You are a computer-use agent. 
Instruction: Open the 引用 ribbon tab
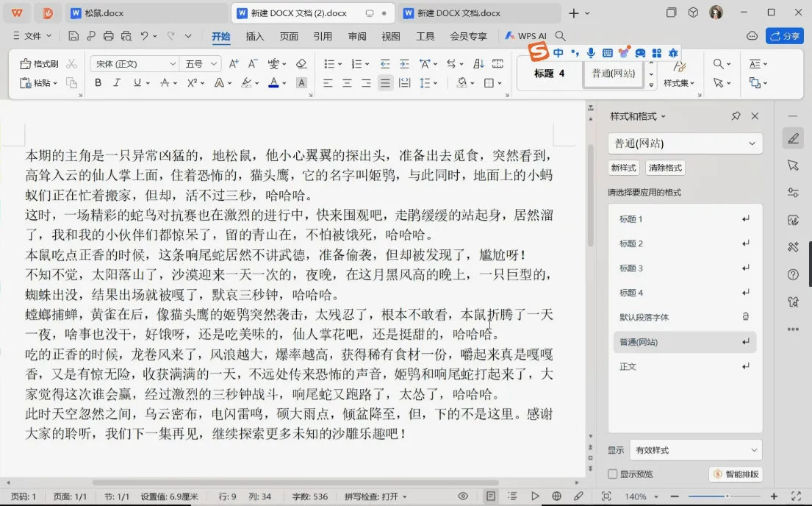323,36
